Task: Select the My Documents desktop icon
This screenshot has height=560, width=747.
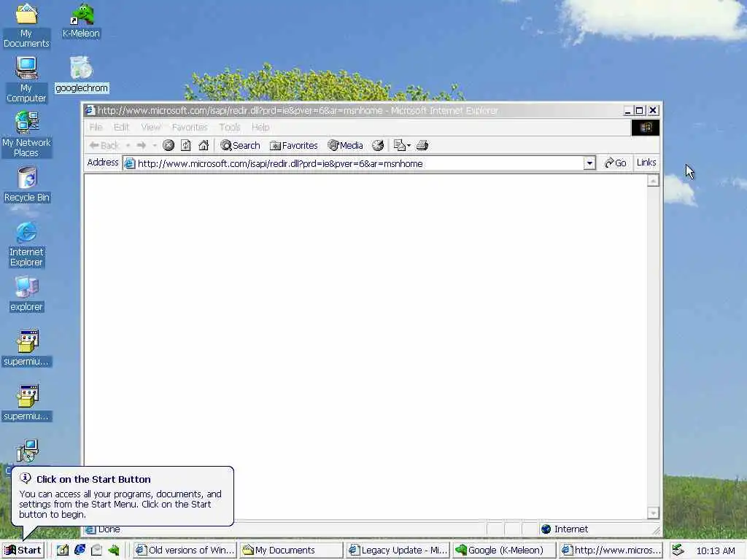Action: coord(26,26)
